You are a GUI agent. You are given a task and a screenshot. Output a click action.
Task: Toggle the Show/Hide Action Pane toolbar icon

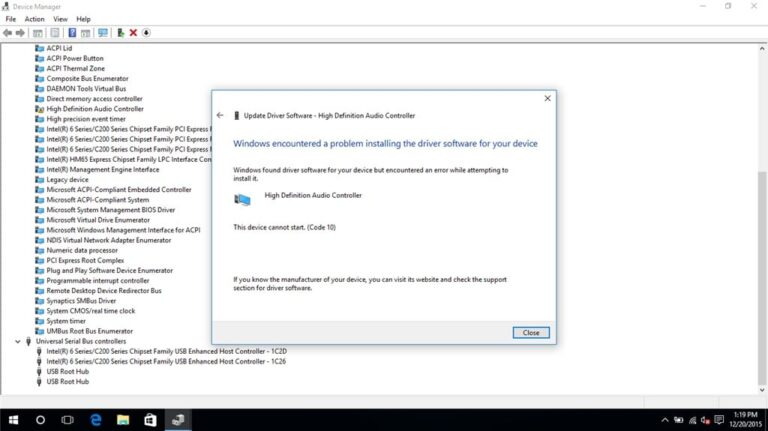click(x=86, y=33)
